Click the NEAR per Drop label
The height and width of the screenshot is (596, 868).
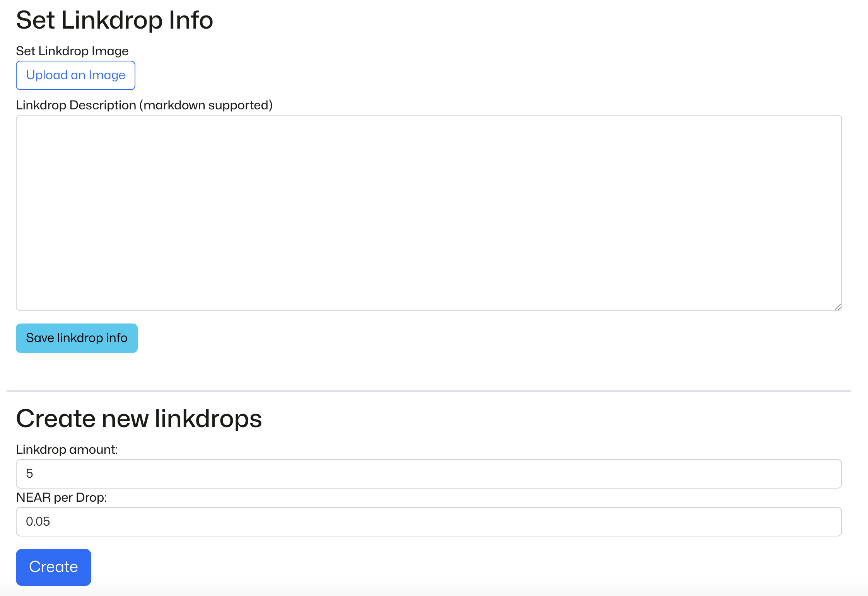[62, 497]
